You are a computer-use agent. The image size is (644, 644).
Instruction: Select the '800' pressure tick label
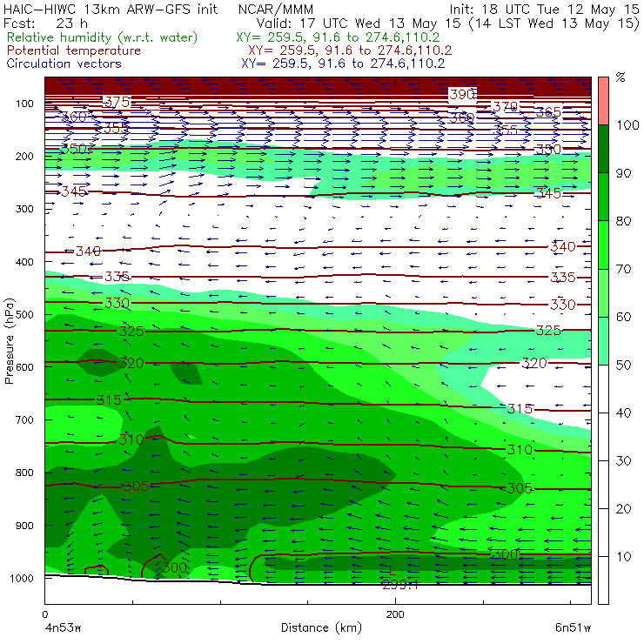pos(24,473)
